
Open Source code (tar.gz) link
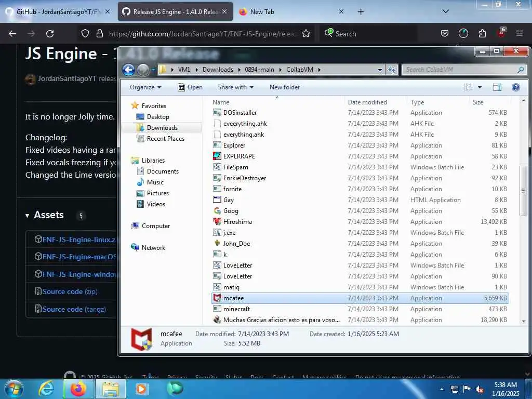[74, 309]
